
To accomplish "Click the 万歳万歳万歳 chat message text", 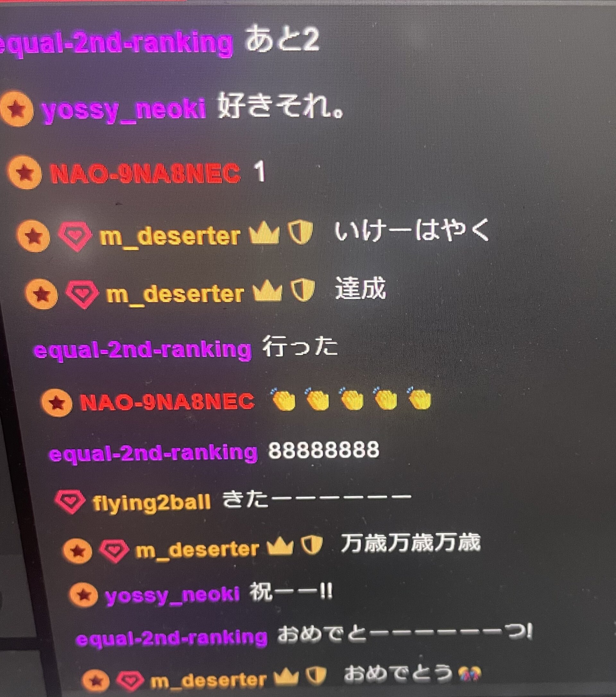I will [411, 542].
